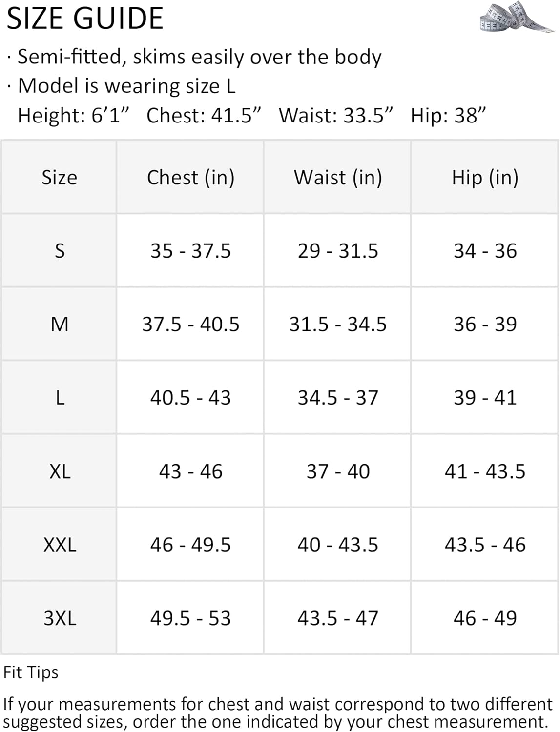Screen dimensions: 560x732
Task: Select the Waist (in) column header
Action: [338, 177]
